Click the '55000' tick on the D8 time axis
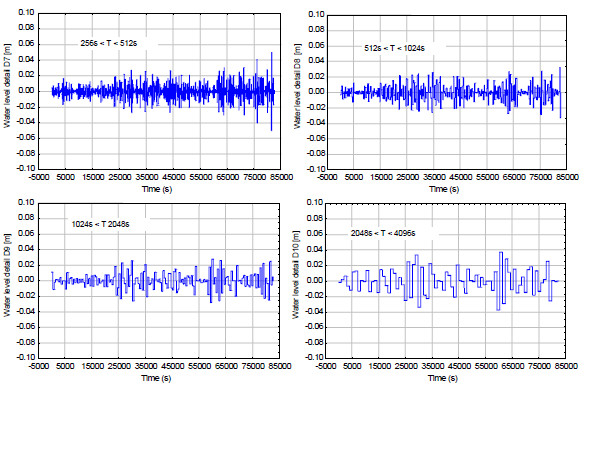 (487, 177)
